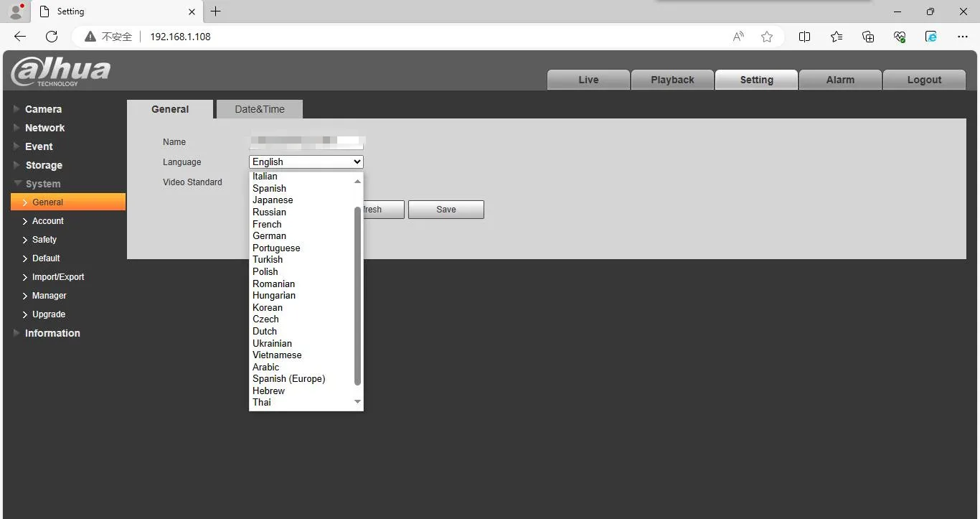This screenshot has height=519, width=980.
Task: Open browser essentials heart icon
Action: (x=900, y=37)
